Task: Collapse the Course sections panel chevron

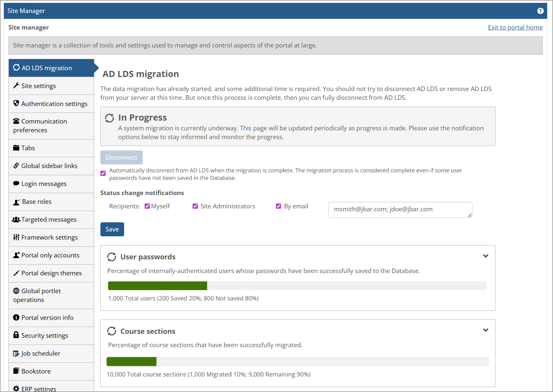Action: [x=486, y=330]
